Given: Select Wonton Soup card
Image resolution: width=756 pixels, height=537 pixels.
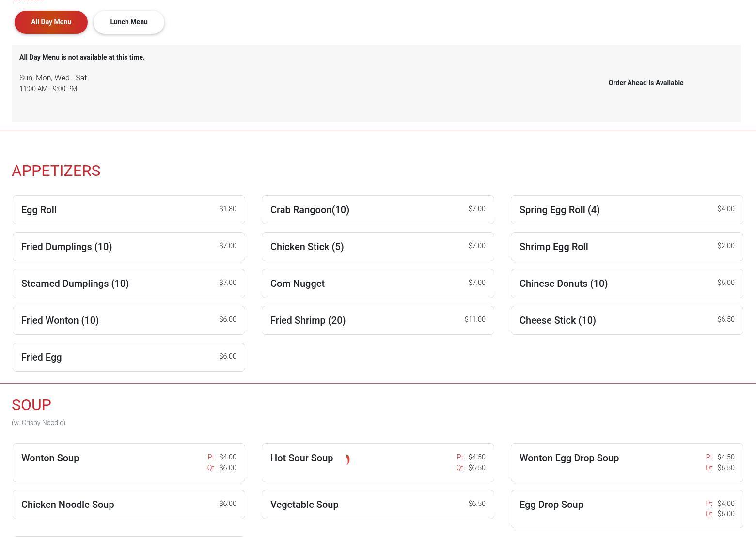Looking at the screenshot, I should pyautogui.click(x=128, y=463).
